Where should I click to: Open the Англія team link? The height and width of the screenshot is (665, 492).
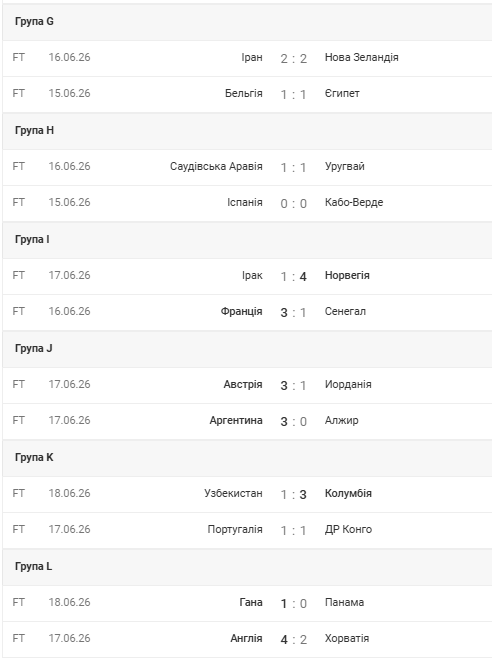coord(246,638)
